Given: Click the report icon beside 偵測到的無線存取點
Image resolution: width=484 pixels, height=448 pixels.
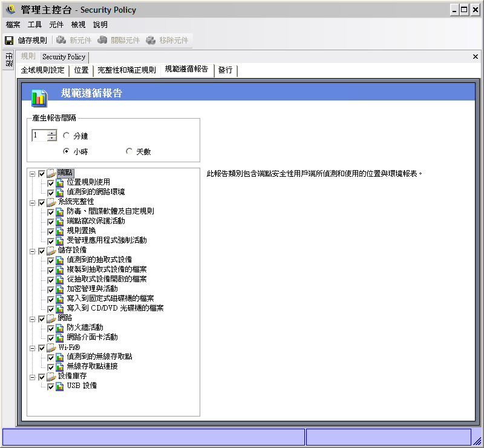Looking at the screenshot, I should tap(60, 357).
